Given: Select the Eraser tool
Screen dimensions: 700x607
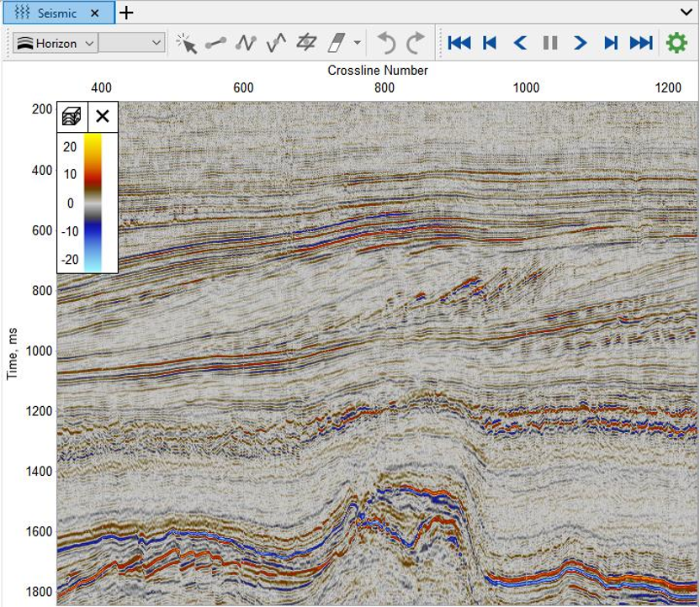Looking at the screenshot, I should pyautogui.click(x=336, y=43).
